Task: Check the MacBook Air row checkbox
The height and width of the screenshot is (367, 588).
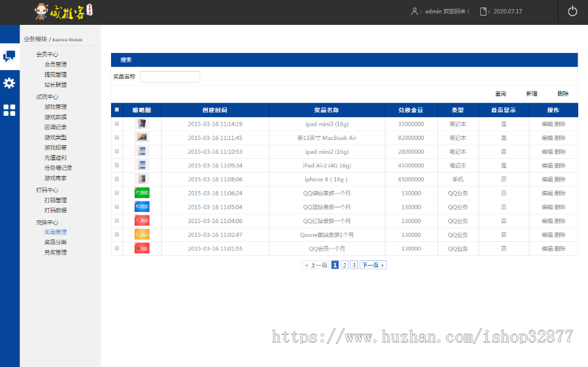Action: click(x=117, y=137)
